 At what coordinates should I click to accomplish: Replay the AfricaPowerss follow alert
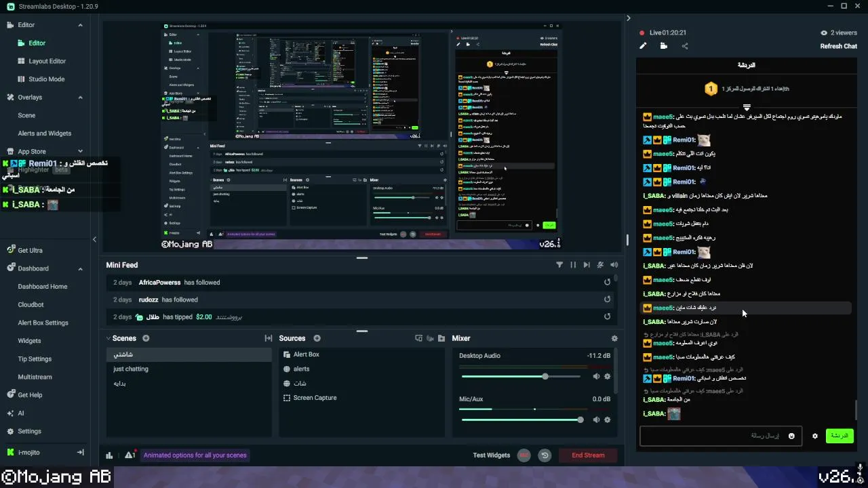point(608,283)
